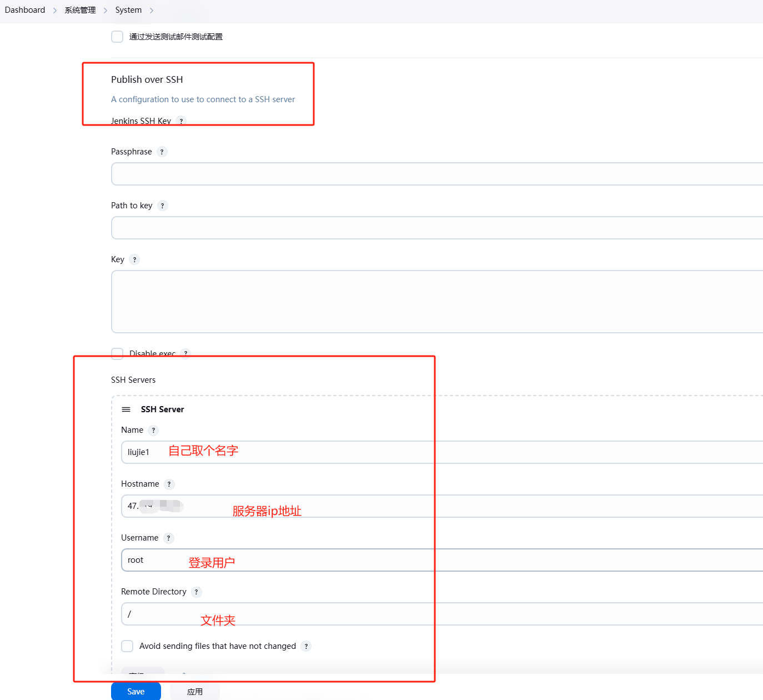Click the 应用 (Apply) button

tap(195, 692)
